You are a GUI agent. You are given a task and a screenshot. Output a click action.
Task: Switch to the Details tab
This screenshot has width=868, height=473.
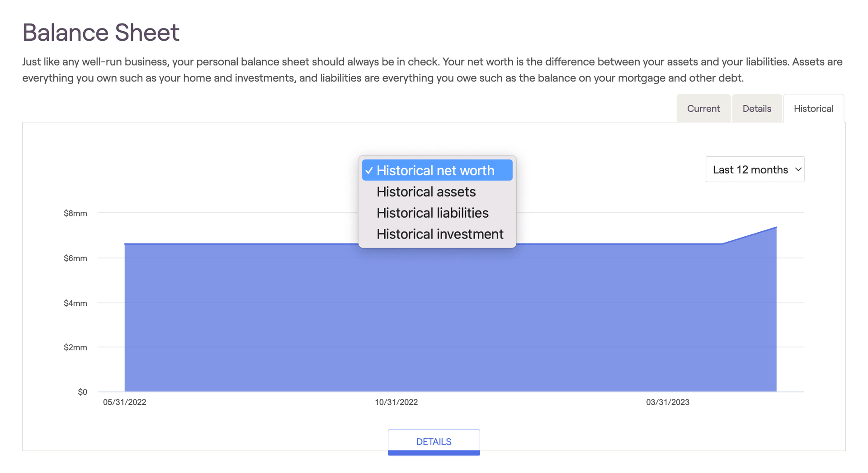tap(757, 108)
